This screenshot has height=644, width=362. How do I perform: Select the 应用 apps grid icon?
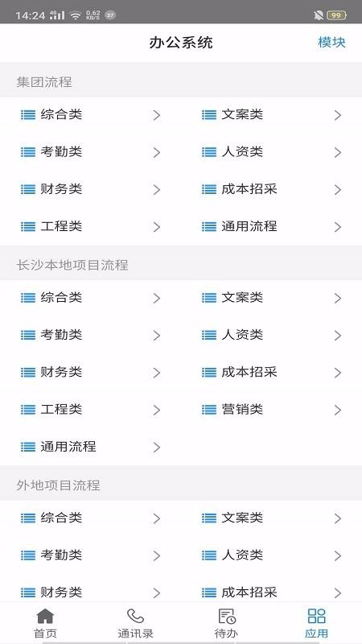coord(316,616)
